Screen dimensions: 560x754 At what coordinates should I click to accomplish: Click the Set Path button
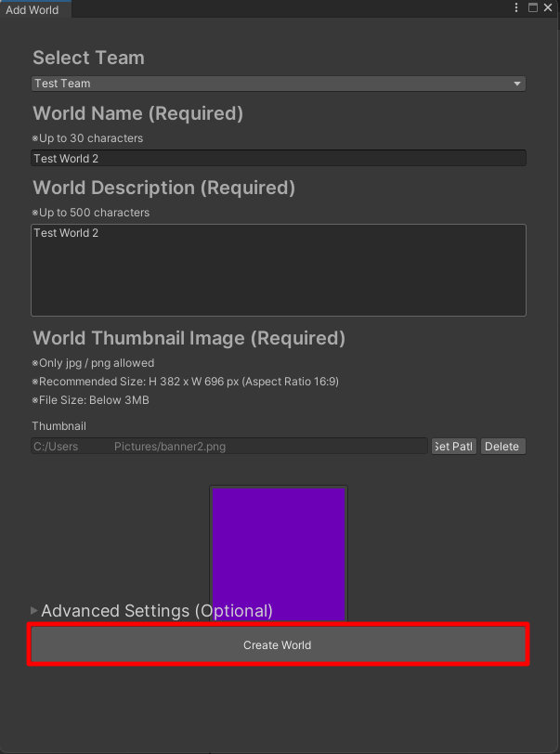point(454,447)
